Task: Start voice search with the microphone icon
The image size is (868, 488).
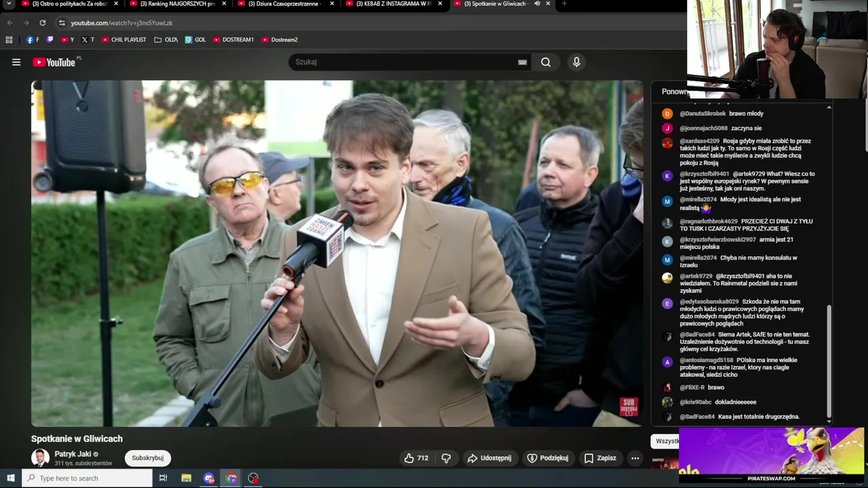Action: (x=576, y=62)
